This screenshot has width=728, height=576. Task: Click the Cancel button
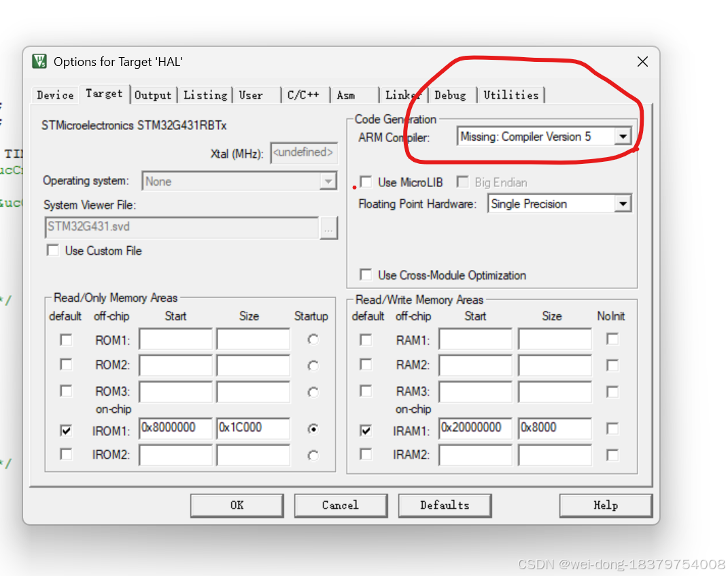pos(341,505)
